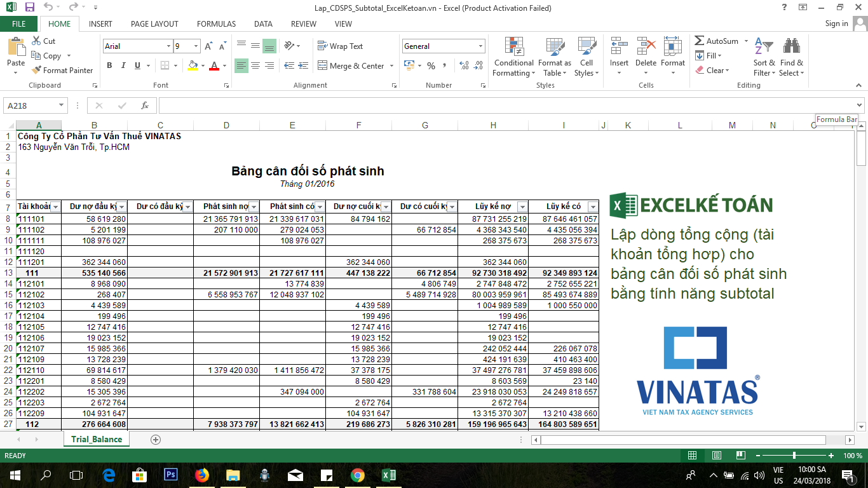The image size is (868, 488).
Task: Click the Insert Function fx button
Action: [x=144, y=105]
